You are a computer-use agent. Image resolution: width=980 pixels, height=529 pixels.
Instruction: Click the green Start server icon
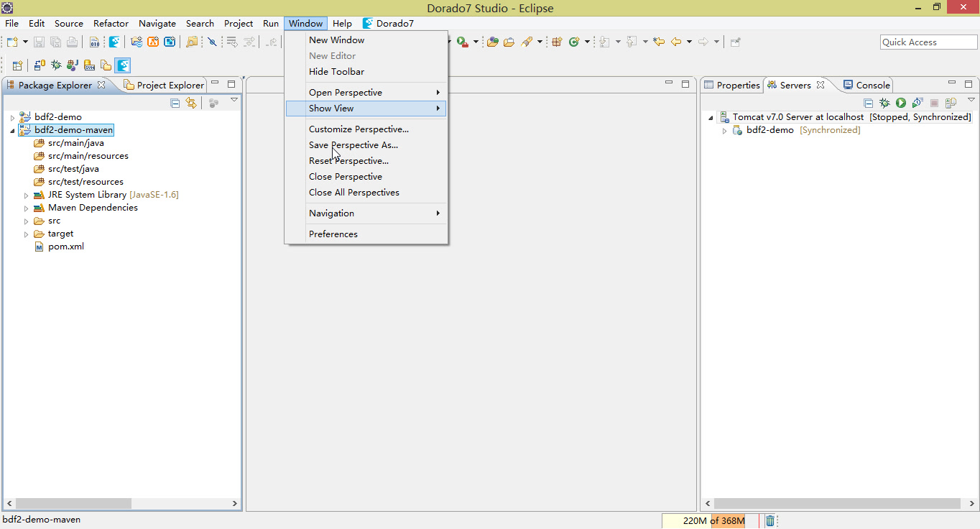pos(901,103)
